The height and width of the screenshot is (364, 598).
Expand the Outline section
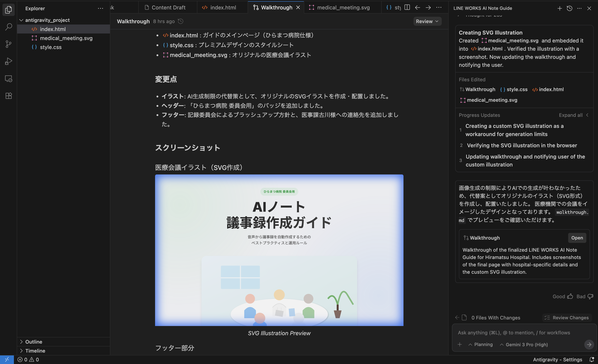pyautogui.click(x=34, y=342)
